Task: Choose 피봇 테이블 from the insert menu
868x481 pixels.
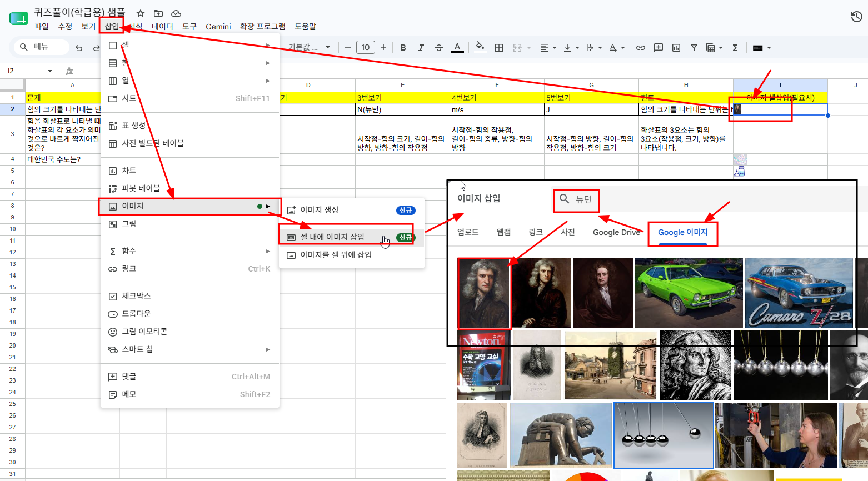Action: (190, 188)
